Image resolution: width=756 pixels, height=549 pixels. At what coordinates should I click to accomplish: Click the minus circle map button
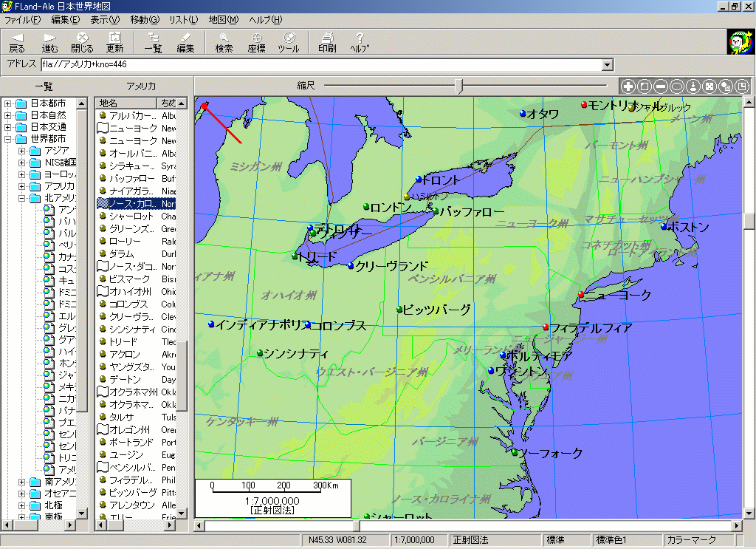[661, 86]
